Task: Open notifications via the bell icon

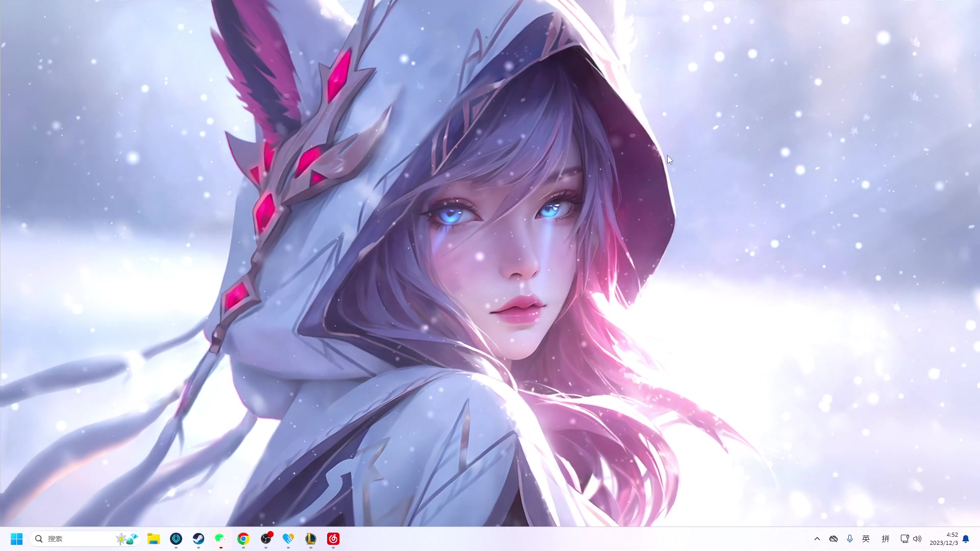Action: pyautogui.click(x=966, y=539)
